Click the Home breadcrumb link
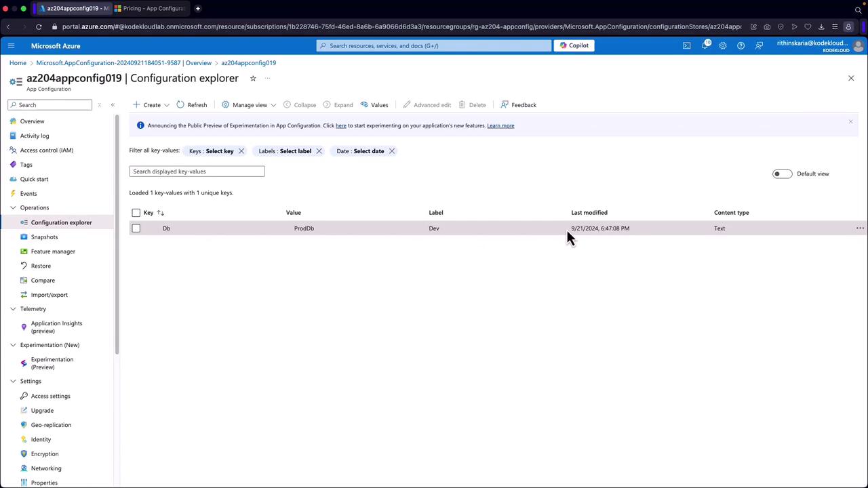Viewport: 868px width, 488px height. tap(18, 63)
